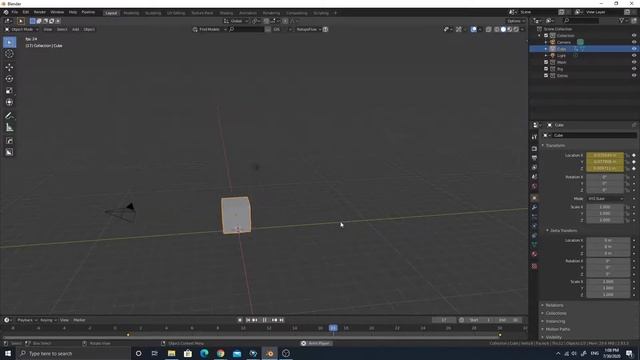Click the play animation button
Screen dimensions: 640x360
(x=265, y=320)
